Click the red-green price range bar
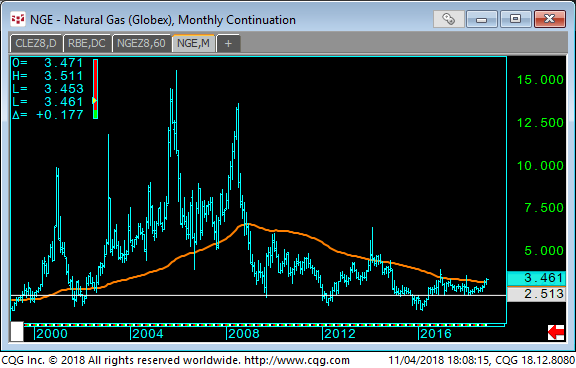This screenshot has height=368, width=576. (x=96, y=89)
